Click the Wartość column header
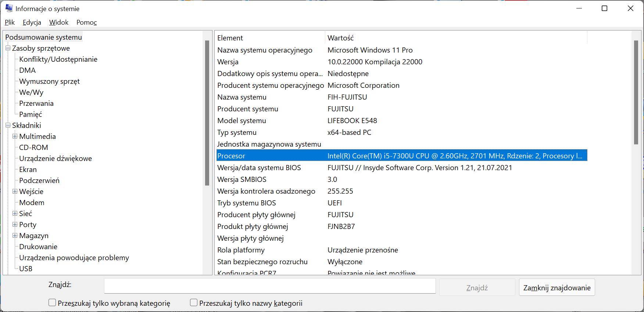This screenshot has width=644, height=312. (x=456, y=38)
